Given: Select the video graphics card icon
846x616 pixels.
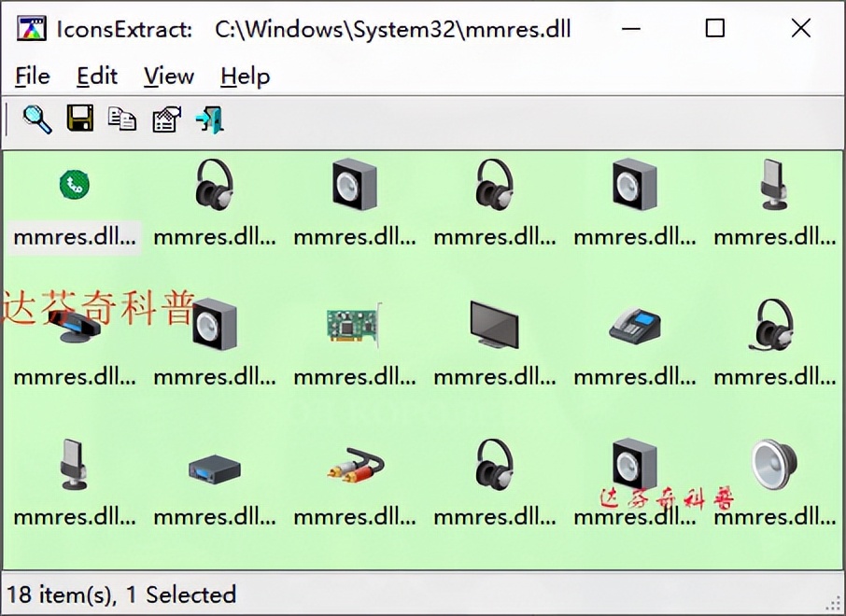Looking at the screenshot, I should [x=354, y=325].
